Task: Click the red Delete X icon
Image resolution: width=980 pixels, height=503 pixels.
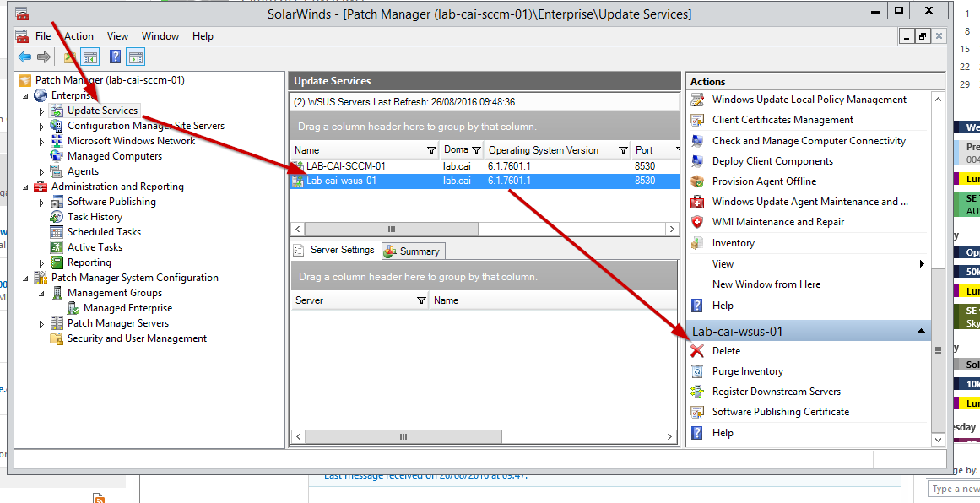Action: click(x=697, y=351)
